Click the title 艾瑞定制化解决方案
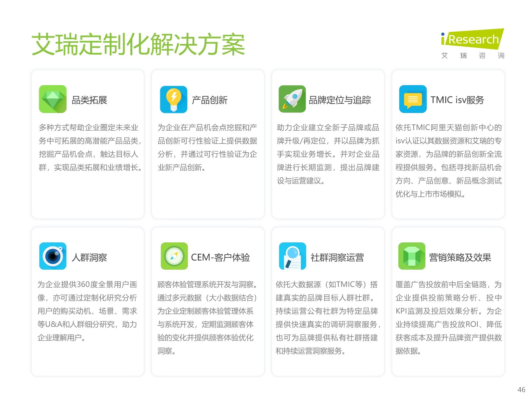This screenshot has width=532, height=399. point(138,44)
